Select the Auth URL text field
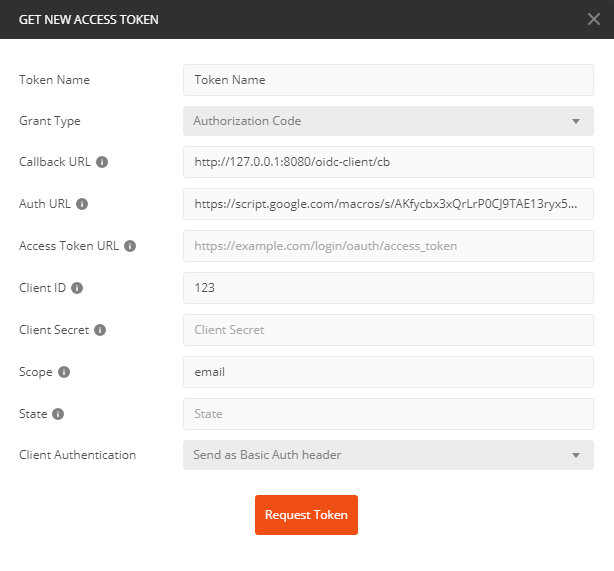 388,204
